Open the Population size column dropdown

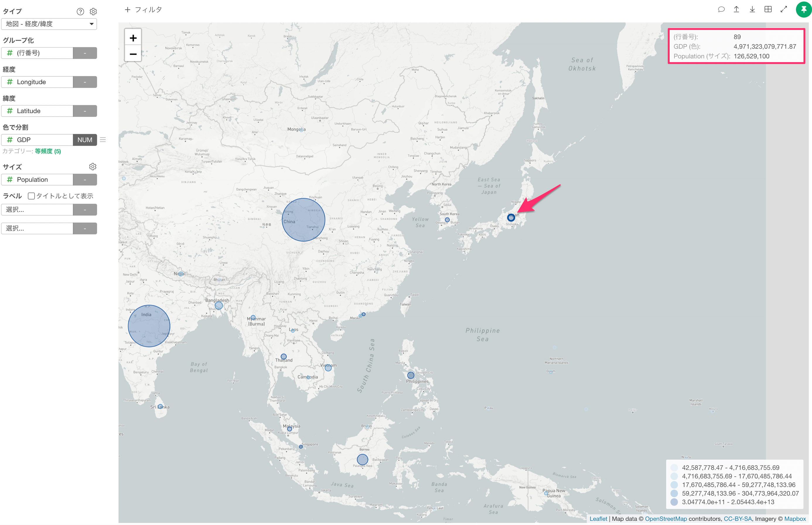tap(37, 180)
